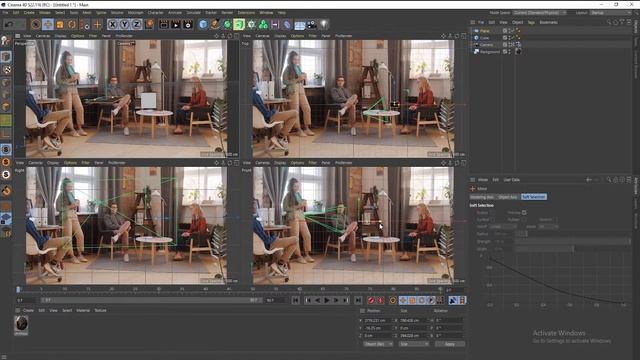Click the Spline Pen icon
640x360 pixels.
point(215,24)
